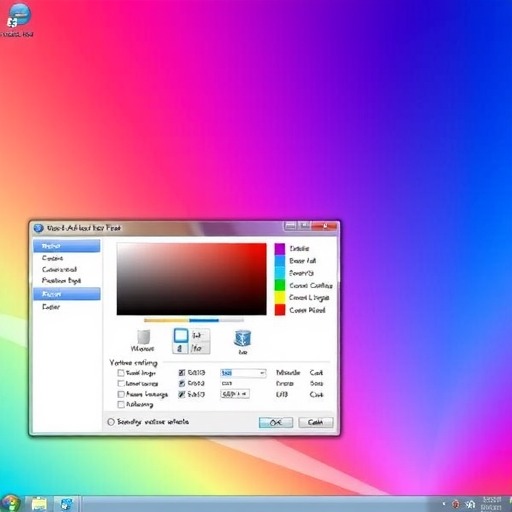Pick the green color swatch
Screen dimensions: 512x512
click(280, 286)
